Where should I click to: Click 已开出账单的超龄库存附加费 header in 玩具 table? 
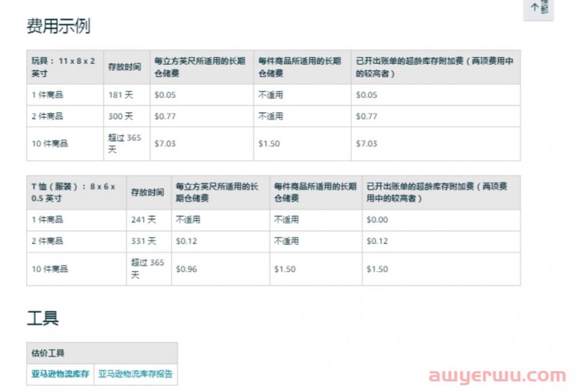pyautogui.click(x=434, y=67)
